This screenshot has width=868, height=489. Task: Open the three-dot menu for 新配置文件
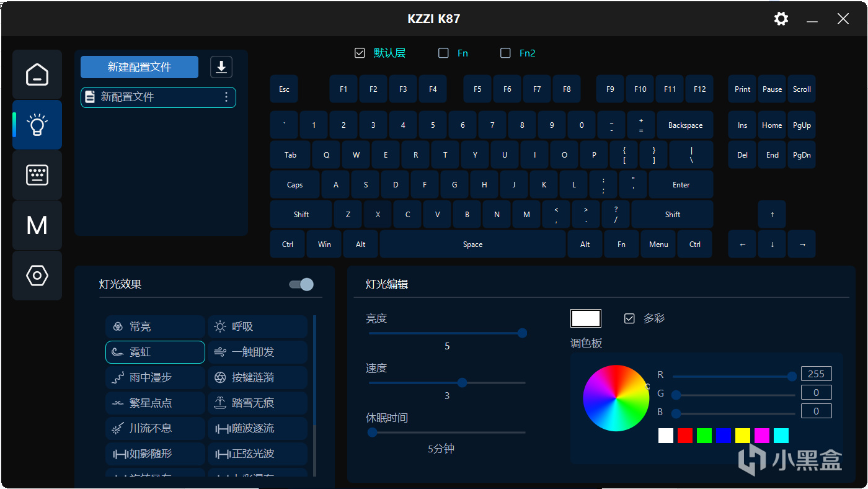pyautogui.click(x=226, y=97)
